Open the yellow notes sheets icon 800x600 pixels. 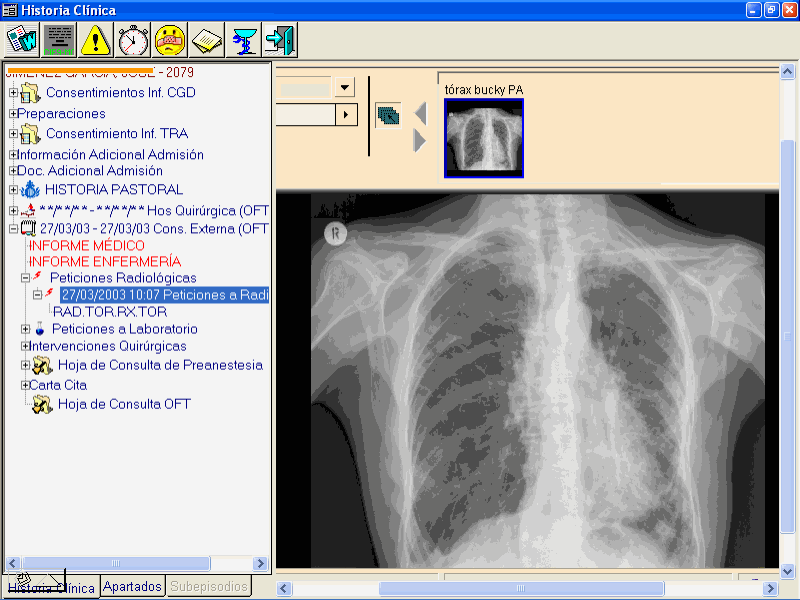click(207, 40)
